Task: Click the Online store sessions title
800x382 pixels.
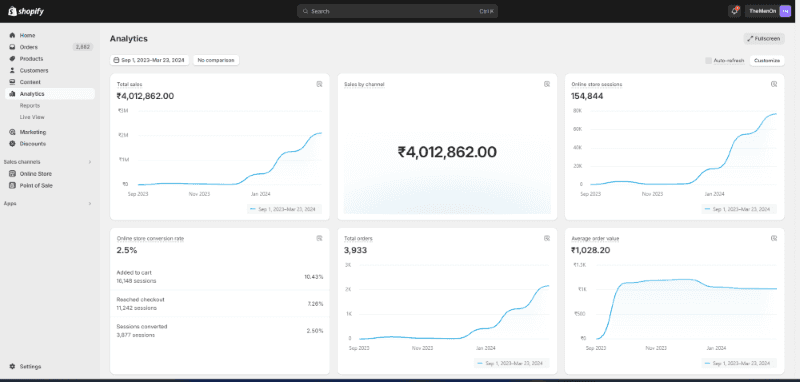Action: (596, 84)
